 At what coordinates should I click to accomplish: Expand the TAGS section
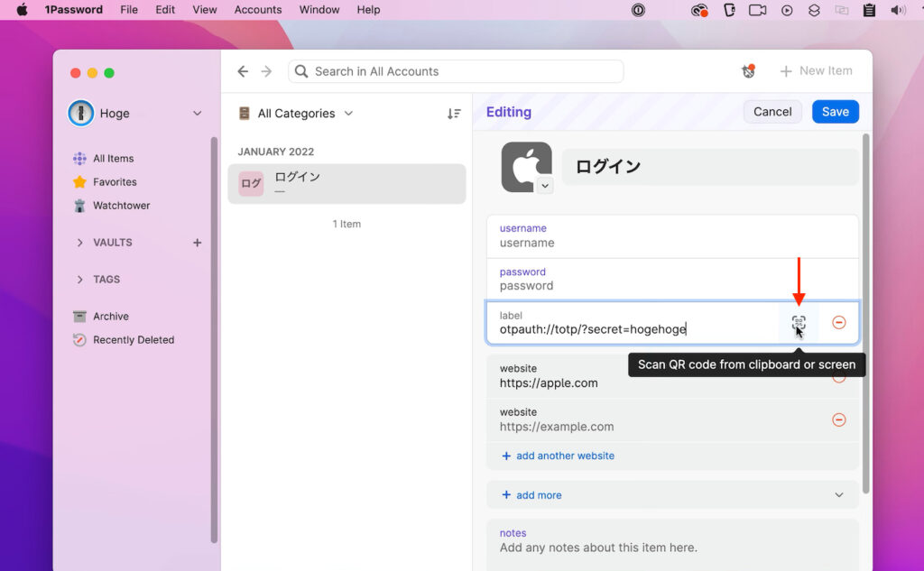pos(79,280)
